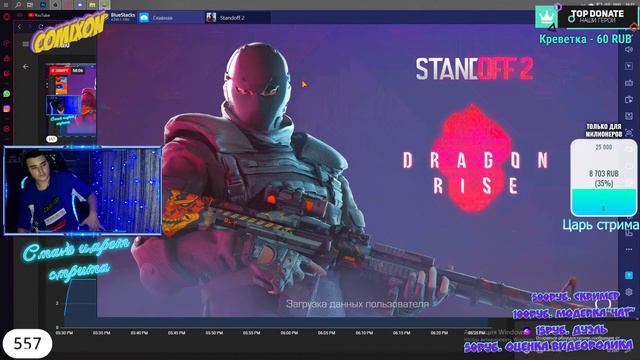Select the Standoff 2 BlueStacks tab
640x360 pixels.
pos(238,18)
